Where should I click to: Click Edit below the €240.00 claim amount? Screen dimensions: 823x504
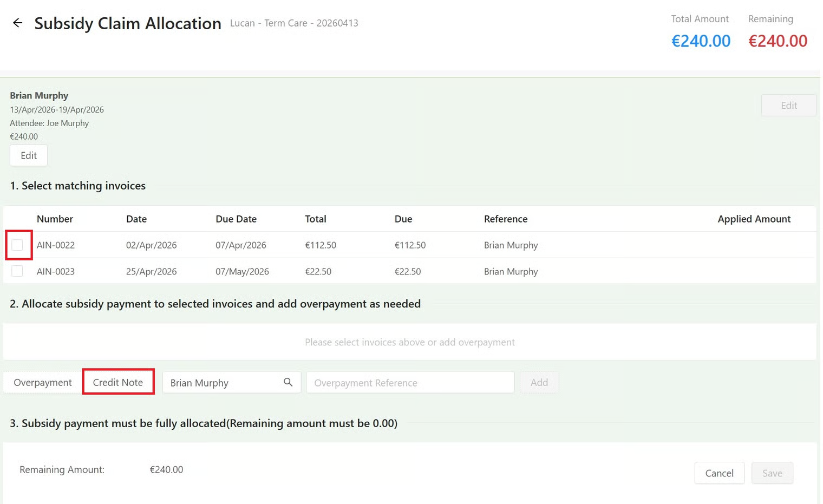29,155
